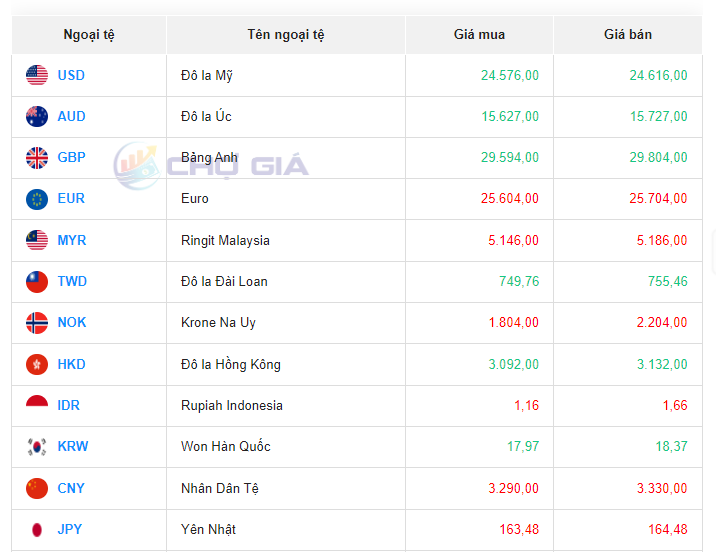716x552 pixels.
Task: Click the Ngoại tệ column header
Action: (x=89, y=35)
